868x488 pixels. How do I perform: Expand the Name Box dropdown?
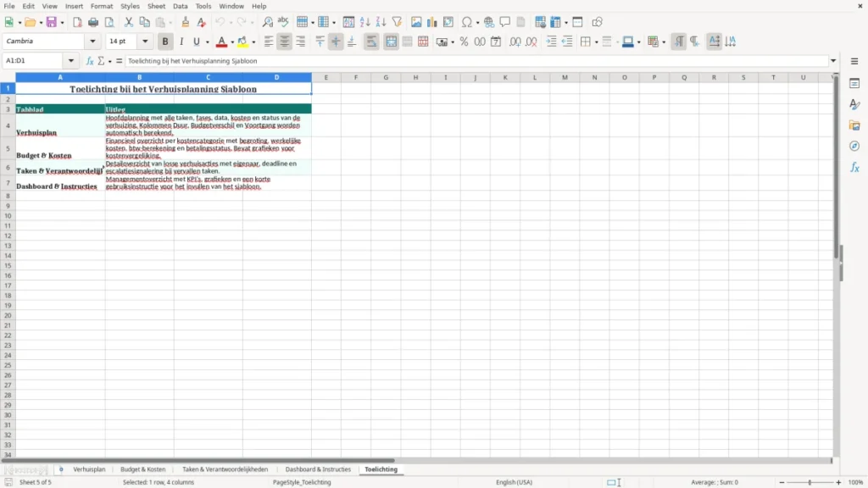click(71, 61)
